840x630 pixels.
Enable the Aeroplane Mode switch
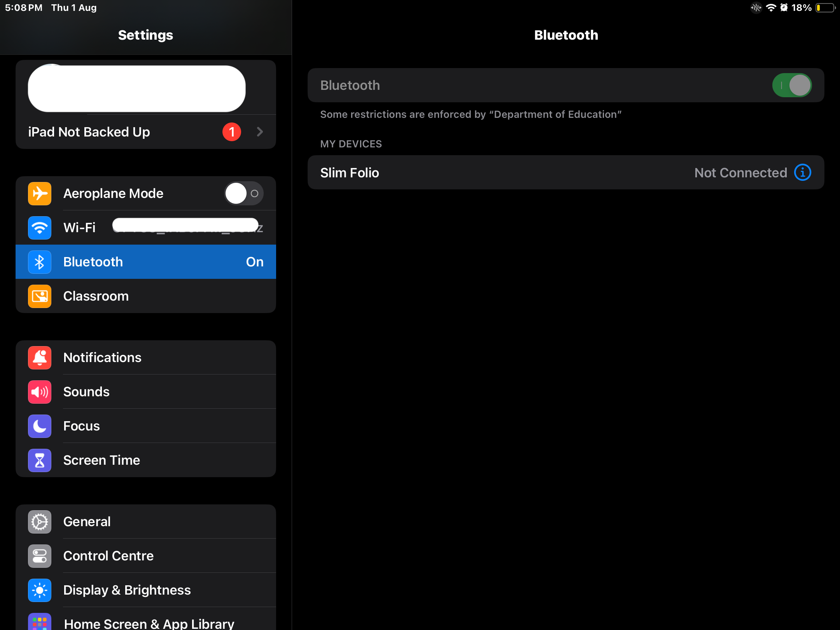point(244,194)
